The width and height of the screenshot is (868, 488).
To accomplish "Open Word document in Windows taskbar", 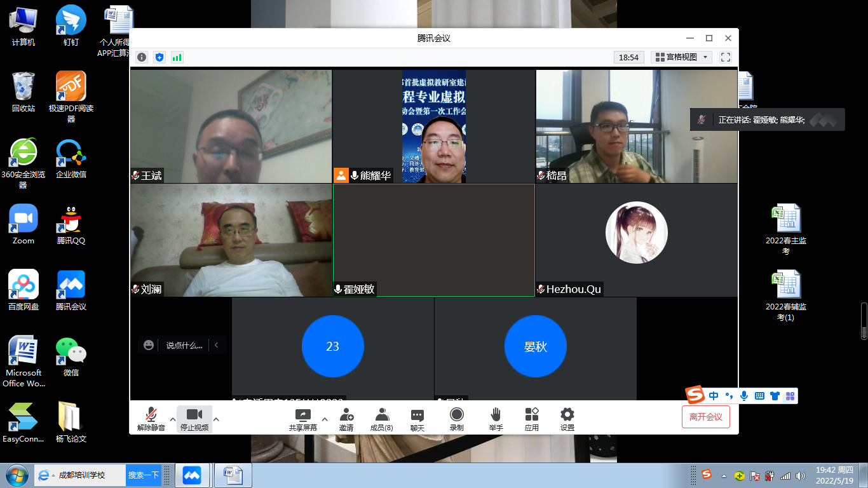I will pos(233,475).
